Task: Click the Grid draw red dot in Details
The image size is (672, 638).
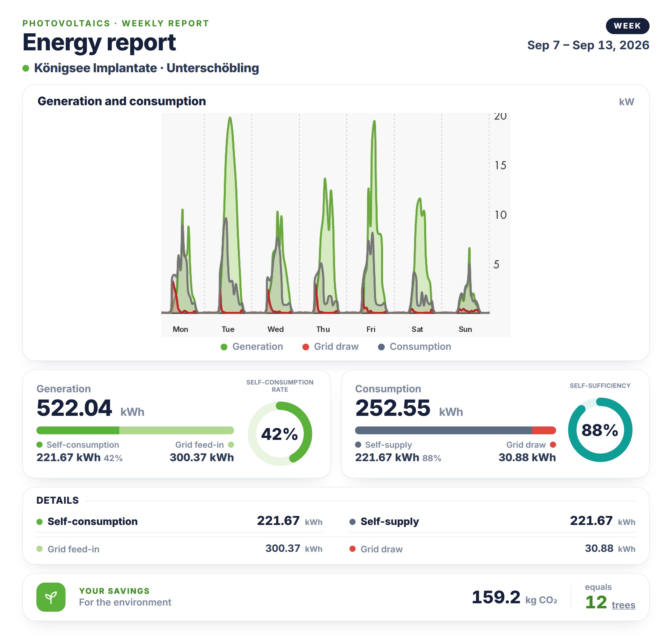Action: [x=353, y=549]
